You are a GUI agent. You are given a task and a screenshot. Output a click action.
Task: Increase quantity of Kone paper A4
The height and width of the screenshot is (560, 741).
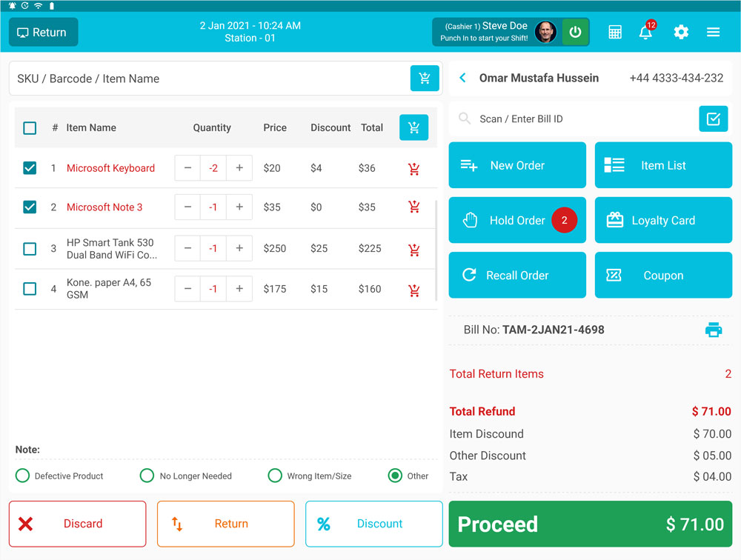pyautogui.click(x=239, y=289)
